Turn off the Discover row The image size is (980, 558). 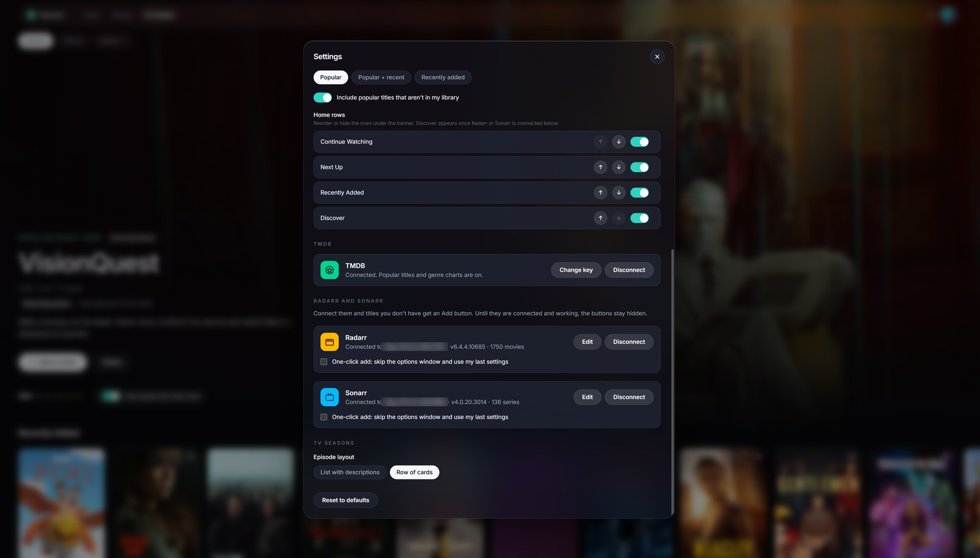[640, 218]
